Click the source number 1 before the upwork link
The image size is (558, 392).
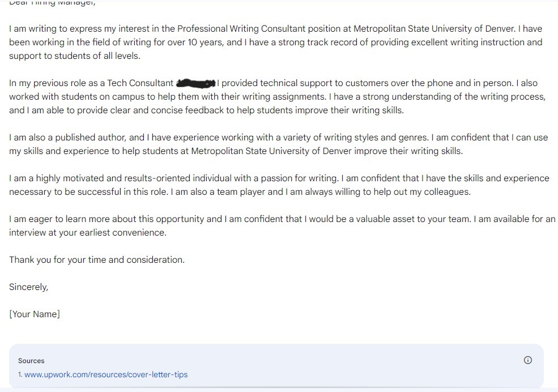20,374
